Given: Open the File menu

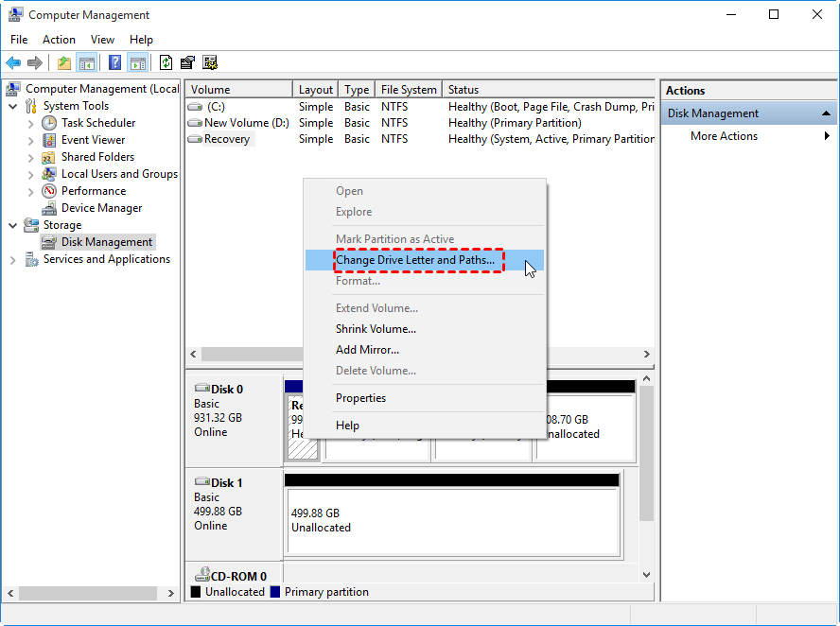Looking at the screenshot, I should pos(19,40).
